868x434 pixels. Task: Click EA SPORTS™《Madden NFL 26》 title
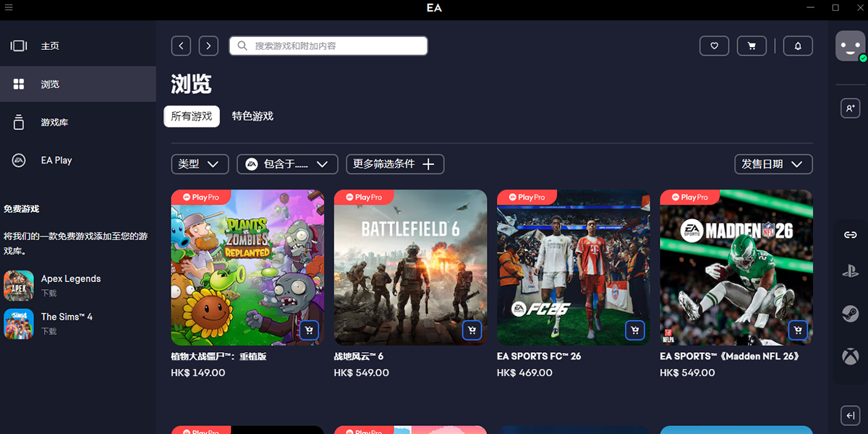click(x=729, y=356)
